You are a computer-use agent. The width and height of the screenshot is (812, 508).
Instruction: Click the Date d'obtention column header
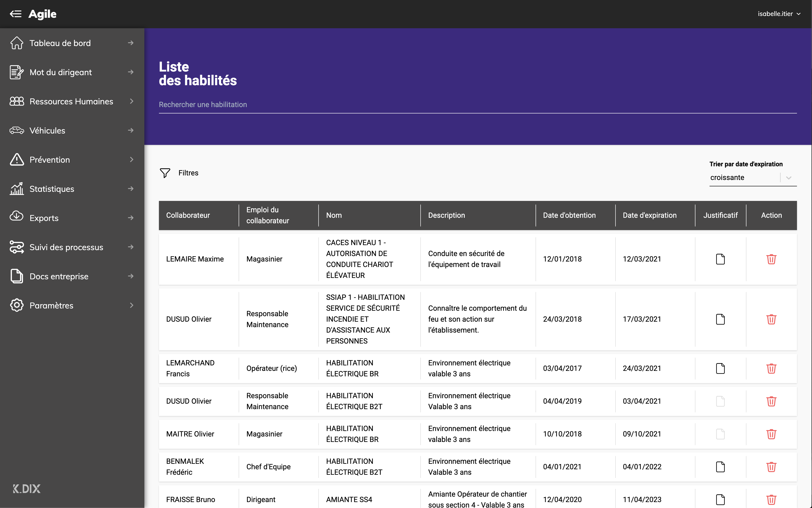pyautogui.click(x=569, y=215)
